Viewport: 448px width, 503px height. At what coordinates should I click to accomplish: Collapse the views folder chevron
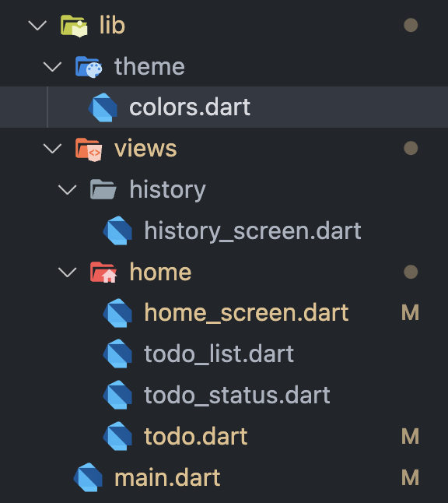coord(52,149)
